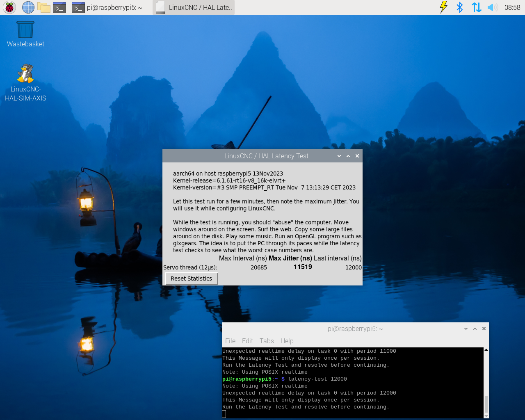The width and height of the screenshot is (525, 420).
Task: Select the LinuxCNC-HAL-SIM-AXIS desktop icon
Action: 25,82
